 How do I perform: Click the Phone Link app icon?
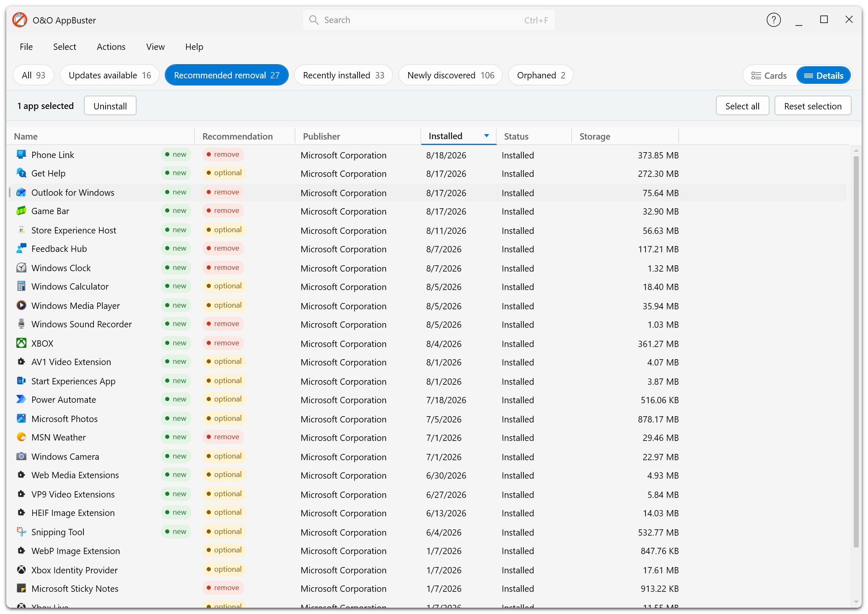[x=21, y=155]
